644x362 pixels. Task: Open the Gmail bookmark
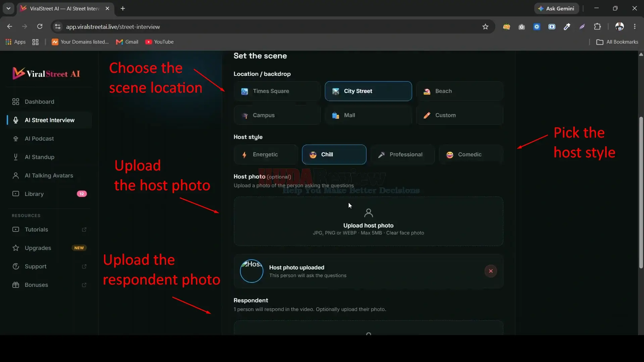(127, 42)
